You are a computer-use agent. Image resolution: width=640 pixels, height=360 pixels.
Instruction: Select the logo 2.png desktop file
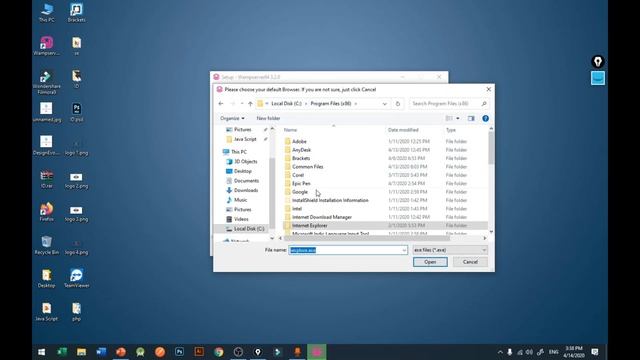point(76,180)
